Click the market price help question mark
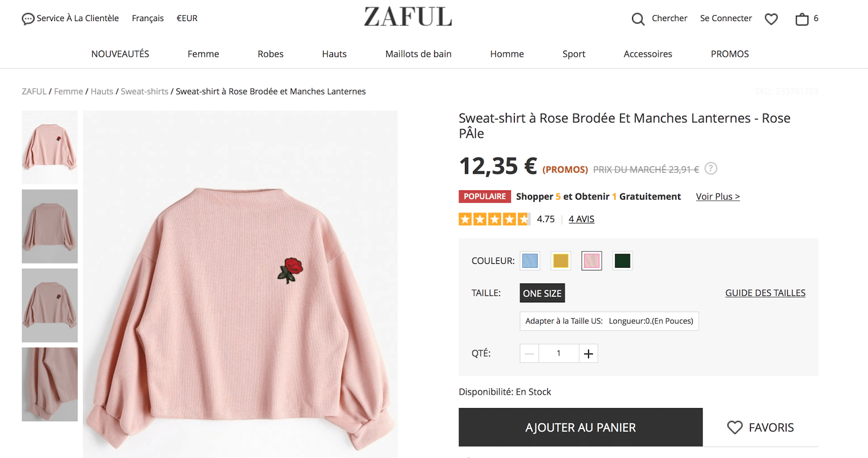Screen dimensions: 868x458 [x=711, y=169]
